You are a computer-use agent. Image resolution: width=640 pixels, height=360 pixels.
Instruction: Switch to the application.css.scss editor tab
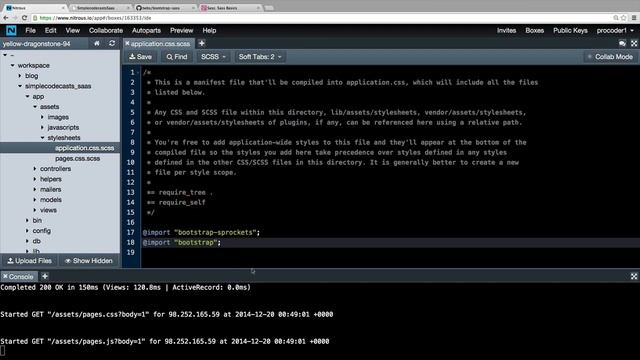(x=160, y=43)
